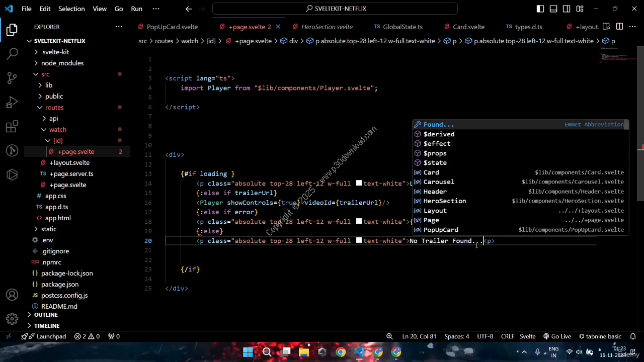
Task: Click Go Live server button
Action: pos(557,336)
